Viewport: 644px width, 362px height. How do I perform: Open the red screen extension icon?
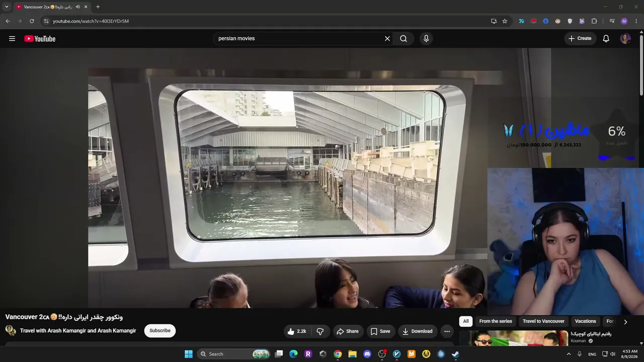coord(533,21)
